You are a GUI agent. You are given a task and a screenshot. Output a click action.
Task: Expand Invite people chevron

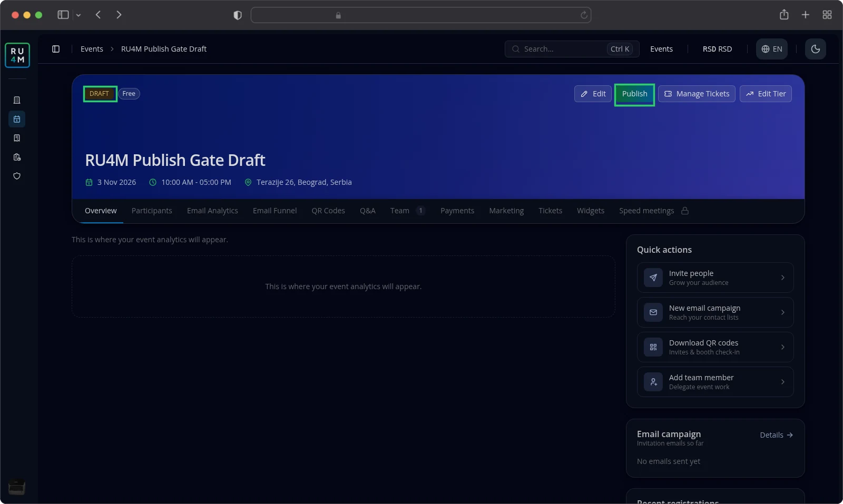783,278
